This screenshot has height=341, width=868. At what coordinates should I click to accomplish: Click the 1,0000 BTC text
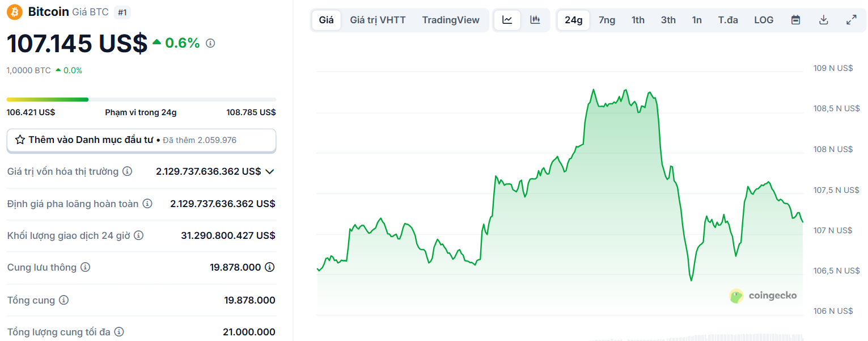click(x=28, y=70)
